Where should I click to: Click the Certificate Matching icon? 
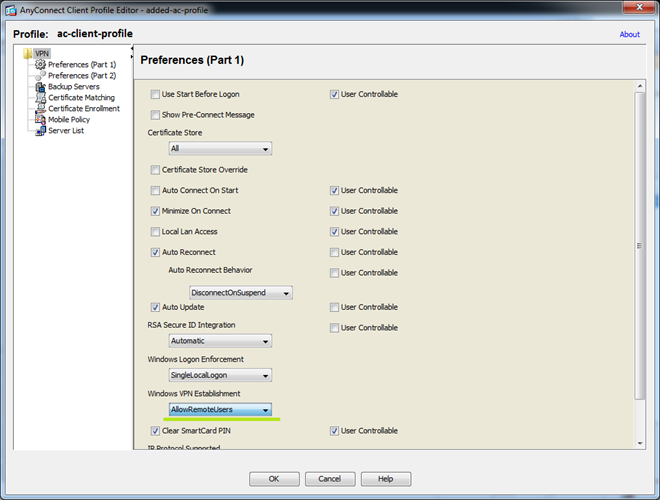click(40, 98)
